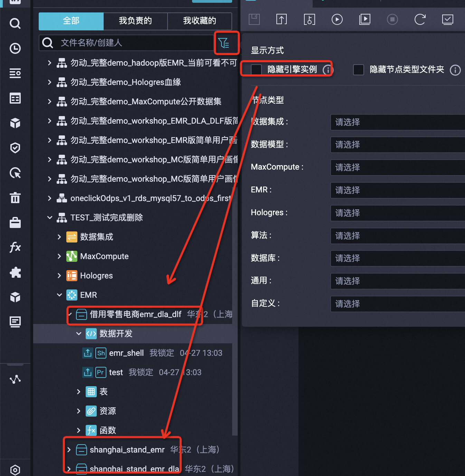Click the submit upload-arrow toolbar icon
The height and width of the screenshot is (476, 465).
tap(282, 19)
